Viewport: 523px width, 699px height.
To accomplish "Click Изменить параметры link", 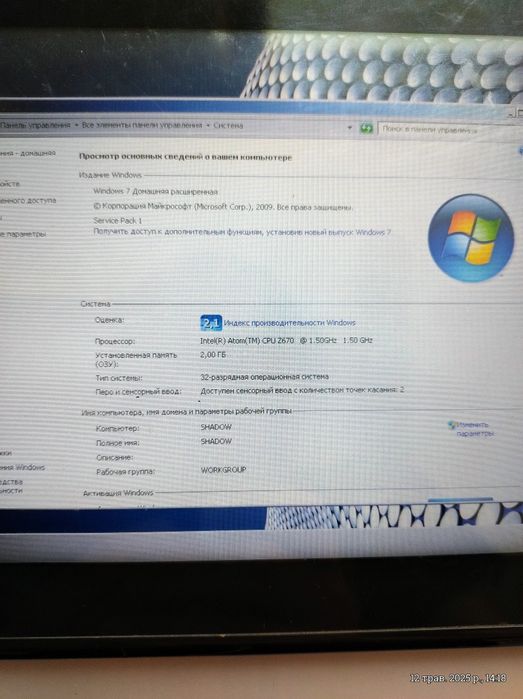I will pos(474,429).
